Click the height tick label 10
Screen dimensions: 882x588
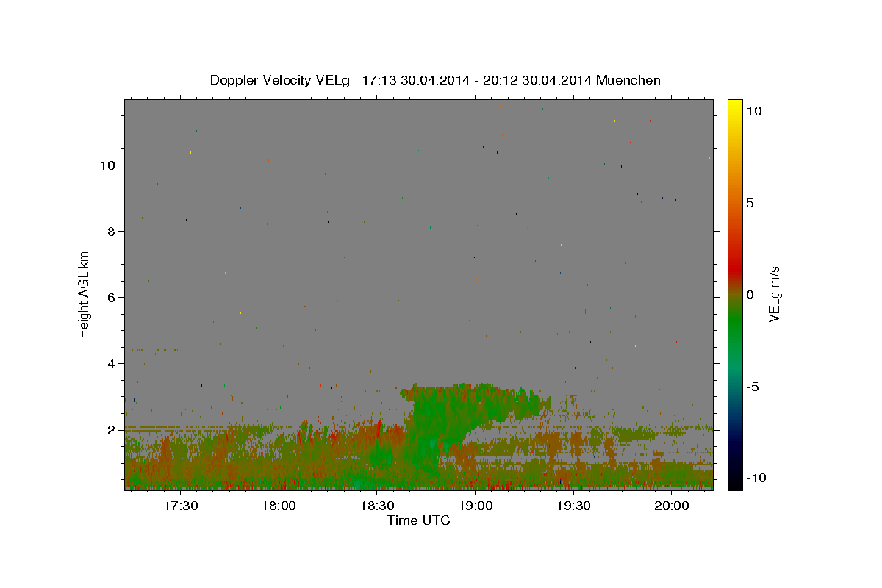pyautogui.click(x=109, y=165)
